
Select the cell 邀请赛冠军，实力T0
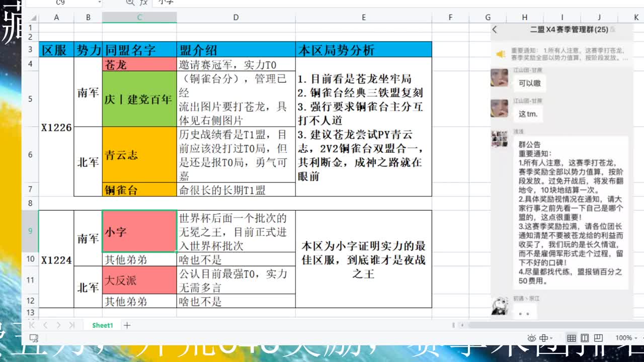(x=236, y=64)
